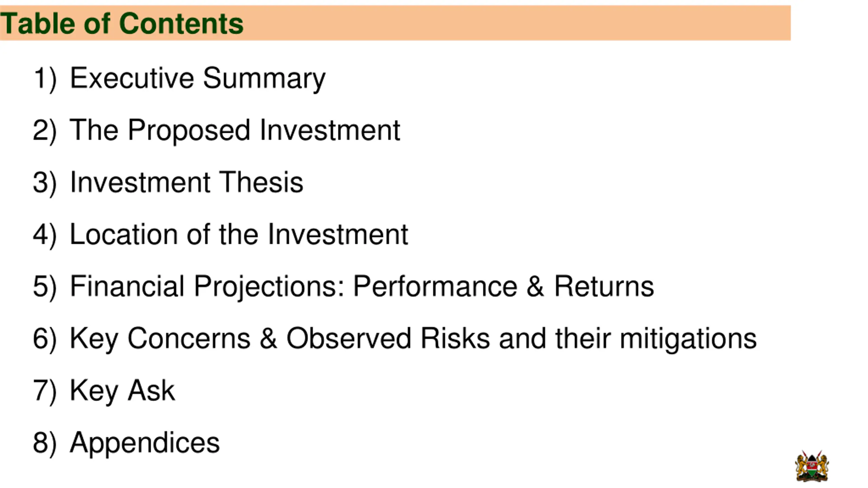
Task: Click the Kenya coat of arms emblem
Action: coord(812,465)
